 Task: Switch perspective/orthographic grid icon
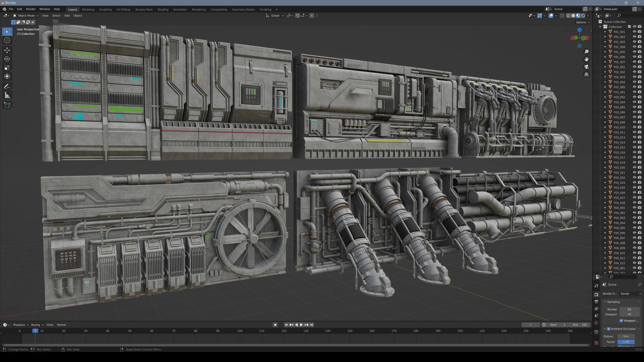tap(586, 74)
